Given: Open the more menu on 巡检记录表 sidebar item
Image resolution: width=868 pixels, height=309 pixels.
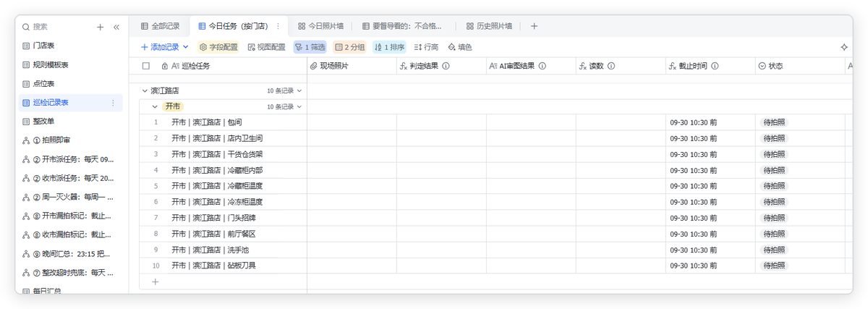Looking at the screenshot, I should pyautogui.click(x=113, y=103).
